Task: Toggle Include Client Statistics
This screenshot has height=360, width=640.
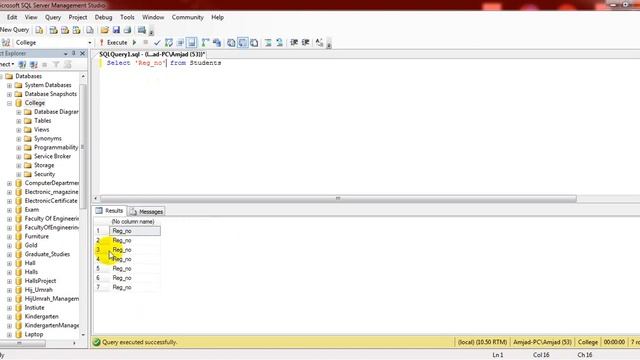Action: 217,42
